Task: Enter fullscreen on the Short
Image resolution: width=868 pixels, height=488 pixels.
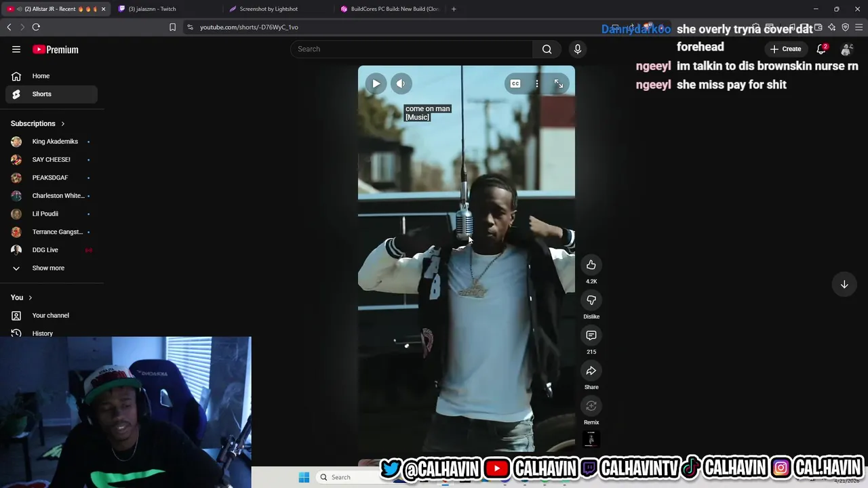Action: [559, 83]
